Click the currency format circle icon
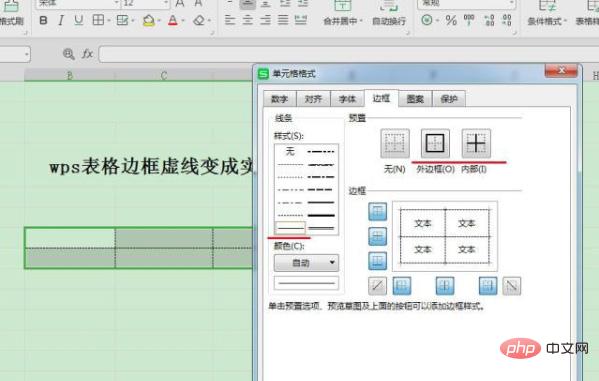 pos(427,20)
